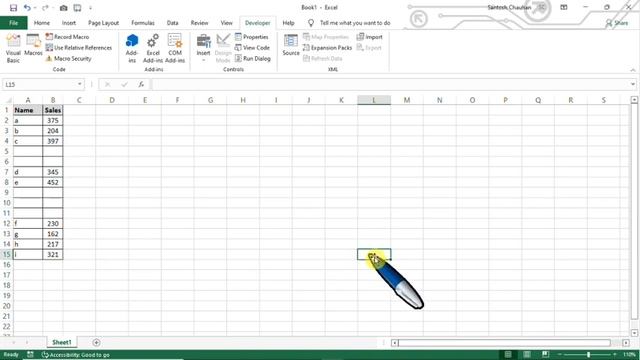The height and width of the screenshot is (360, 640).
Task: Add a new sheet
Action: click(96, 342)
